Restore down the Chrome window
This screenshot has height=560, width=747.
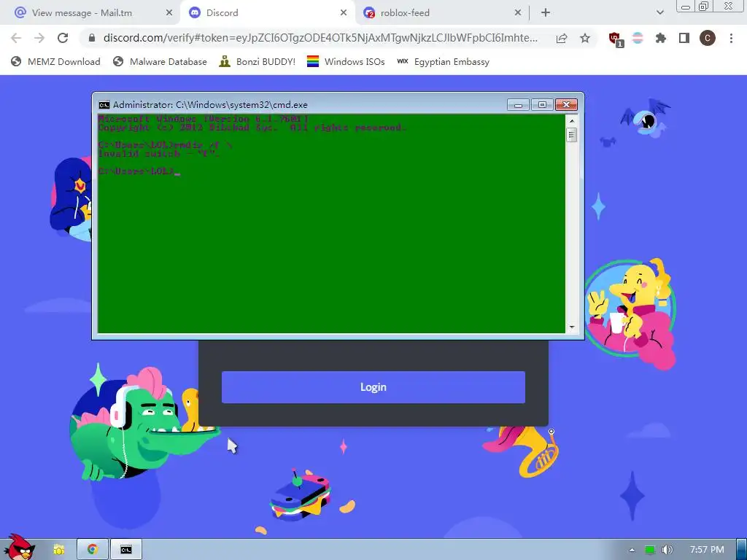[x=703, y=6]
